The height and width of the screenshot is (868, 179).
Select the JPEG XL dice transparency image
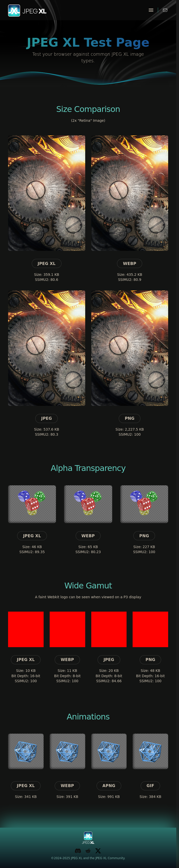32,504
